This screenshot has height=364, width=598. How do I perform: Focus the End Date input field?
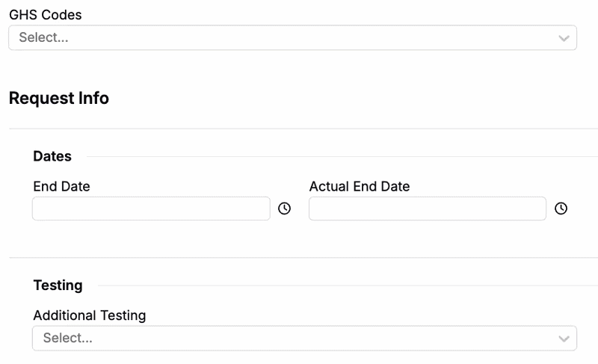coord(151,209)
